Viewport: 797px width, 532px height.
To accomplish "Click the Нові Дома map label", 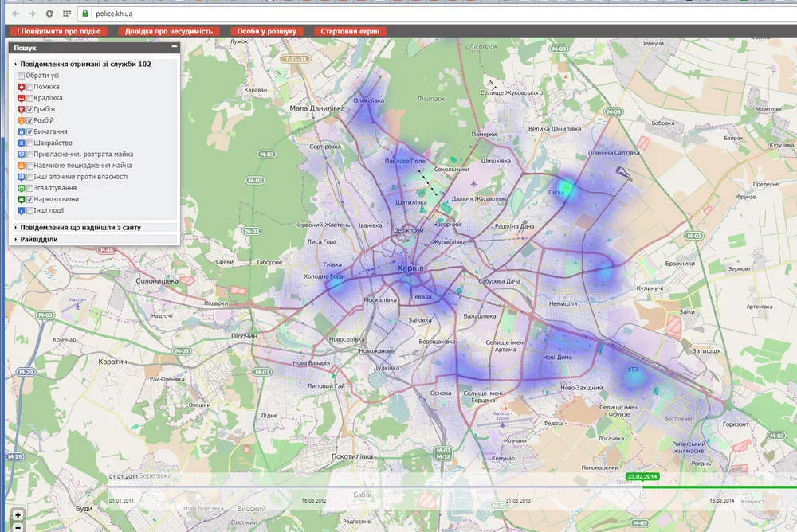I will click(558, 358).
